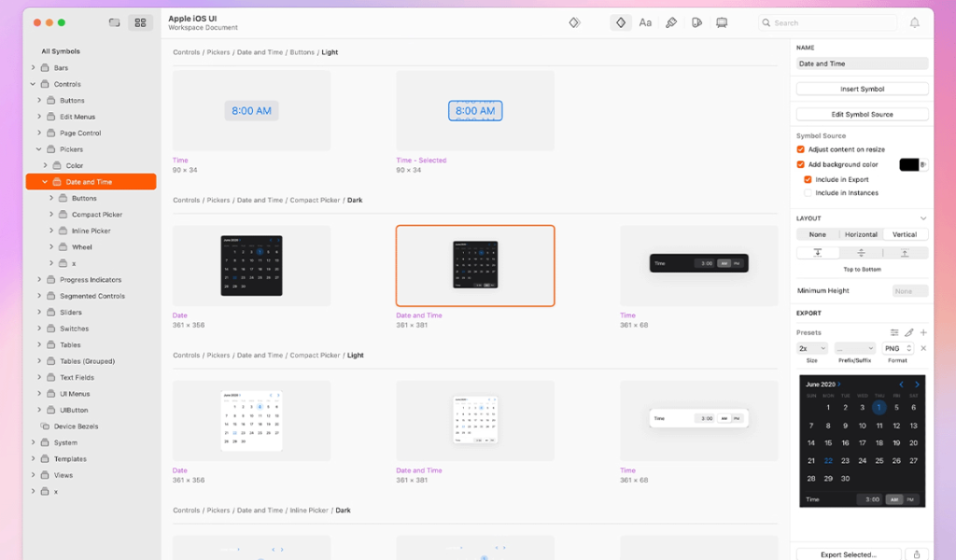This screenshot has height=560, width=956.
Task: Click the notifications bell icon
Action: [915, 22]
